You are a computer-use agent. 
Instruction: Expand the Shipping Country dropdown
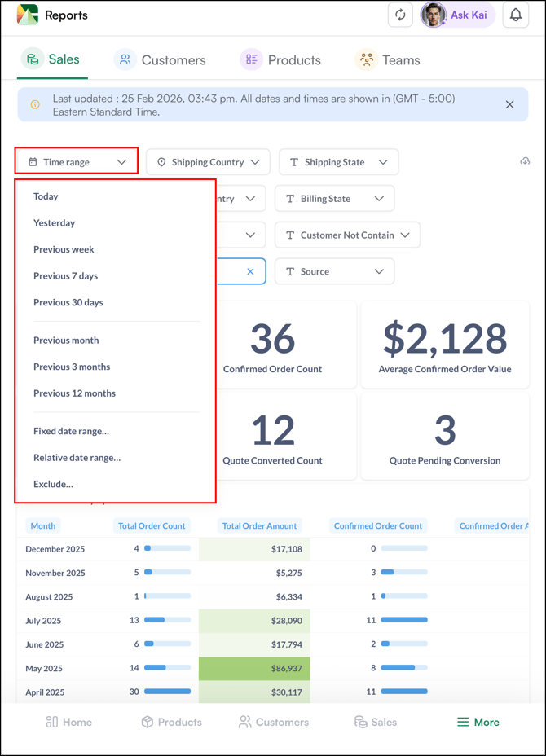[x=208, y=162]
